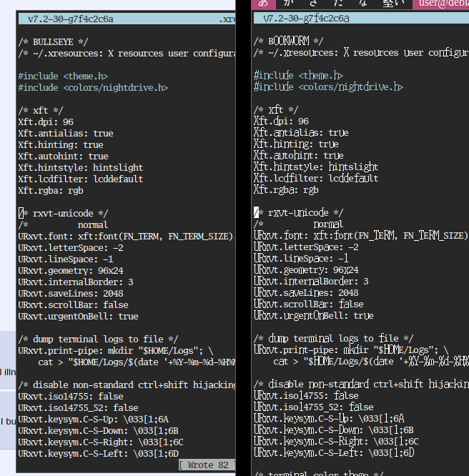This screenshot has width=469, height=476.
Task: Click the BOOKWORM comment line in right terminal
Action: 288,41
